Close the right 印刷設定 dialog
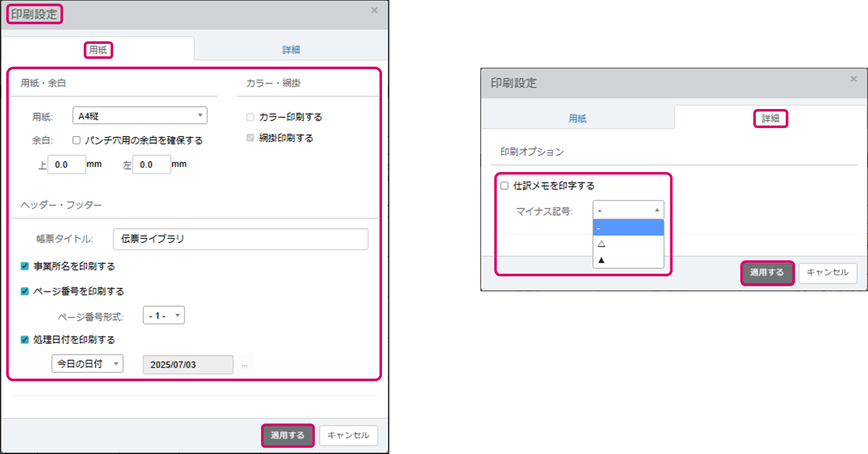 [854, 79]
